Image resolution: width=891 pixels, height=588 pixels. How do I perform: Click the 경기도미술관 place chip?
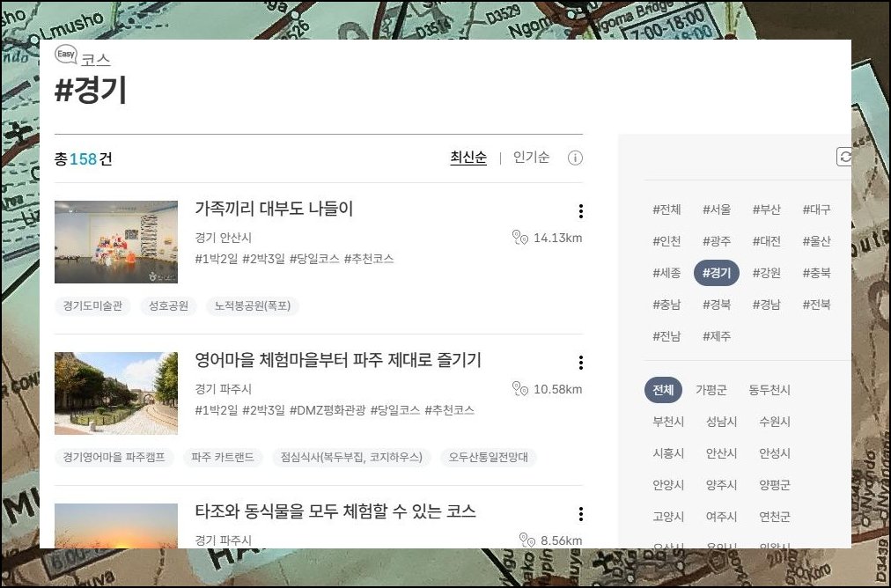(92, 306)
